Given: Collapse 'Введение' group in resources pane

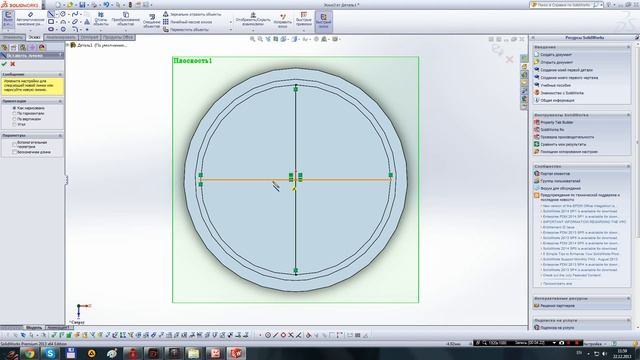Looking at the screenshot, I should coord(628,47).
